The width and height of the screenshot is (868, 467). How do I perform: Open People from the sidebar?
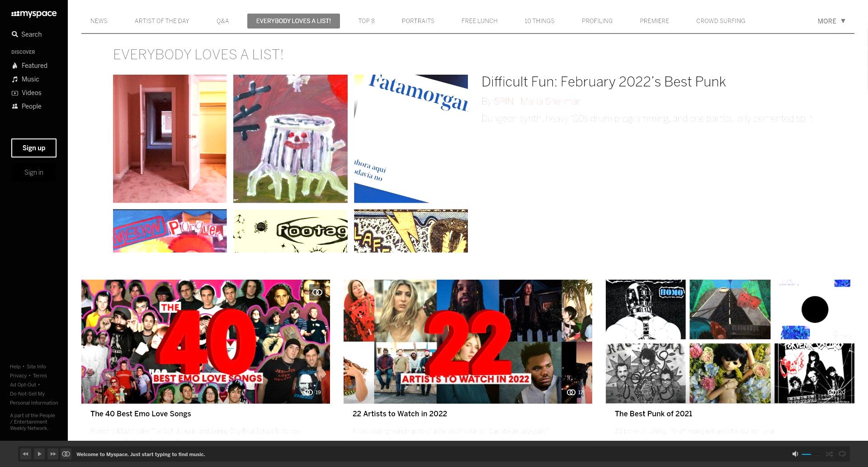click(26, 106)
